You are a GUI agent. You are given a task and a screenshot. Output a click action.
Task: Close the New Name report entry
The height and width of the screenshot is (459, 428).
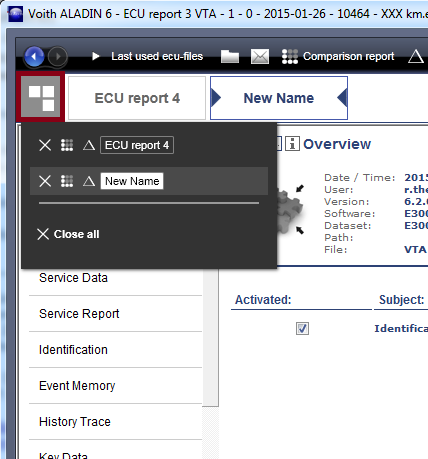tap(45, 181)
